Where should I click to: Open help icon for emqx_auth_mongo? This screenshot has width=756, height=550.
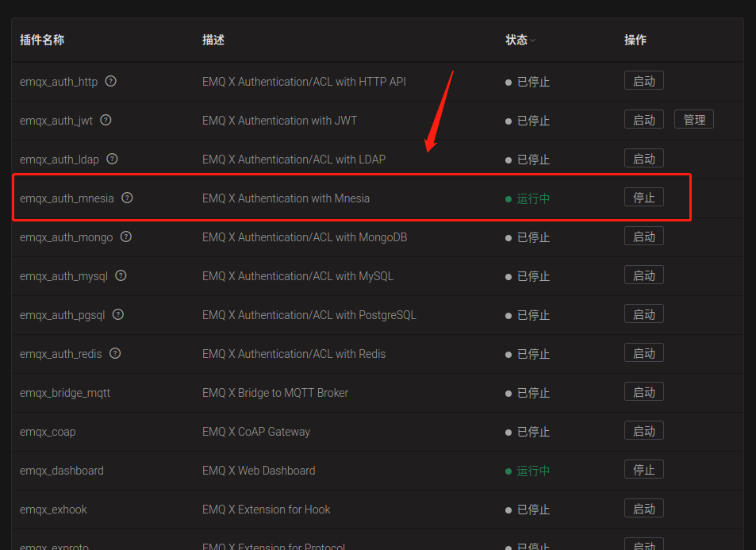click(125, 237)
